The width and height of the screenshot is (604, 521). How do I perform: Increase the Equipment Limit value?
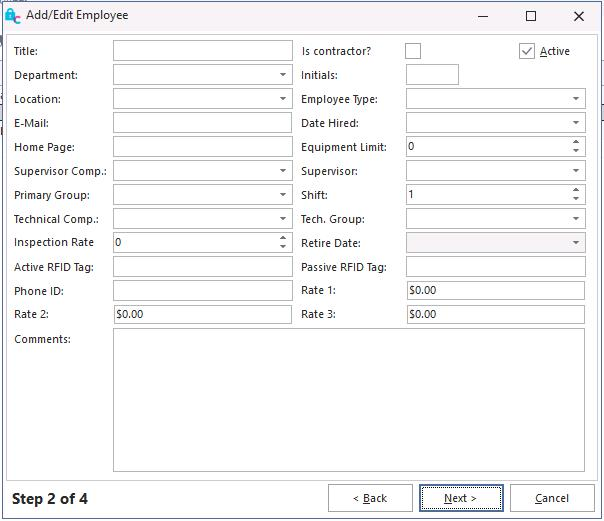(576, 142)
